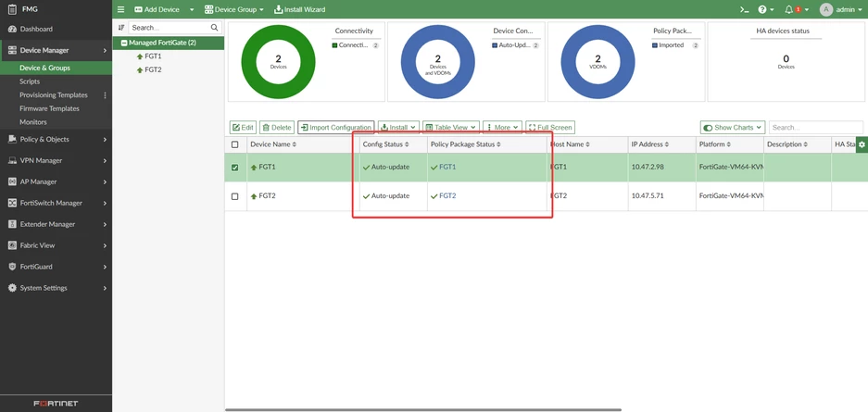This screenshot has height=412, width=868.
Task: Uncheck the FGT1 row checkbox
Action: coord(234,167)
